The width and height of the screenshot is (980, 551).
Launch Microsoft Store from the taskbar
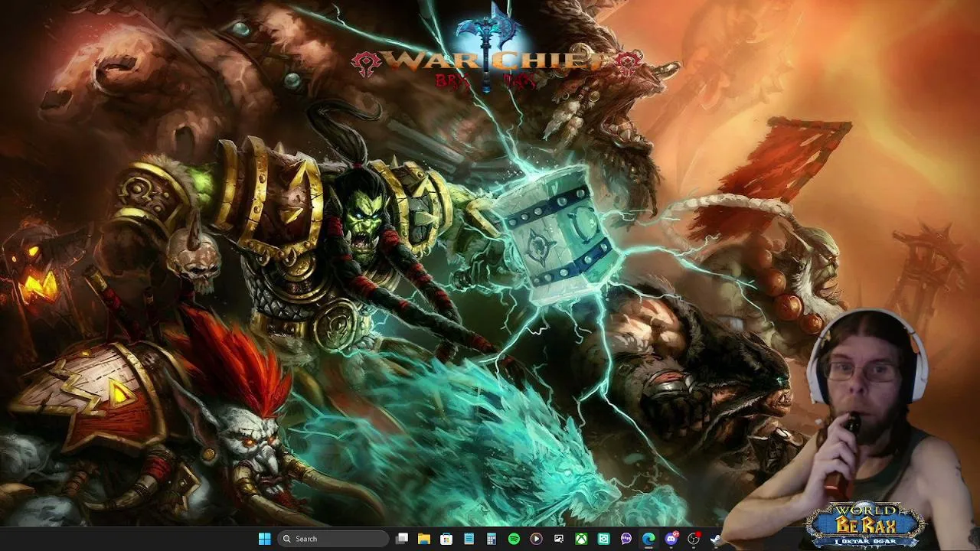(446, 539)
